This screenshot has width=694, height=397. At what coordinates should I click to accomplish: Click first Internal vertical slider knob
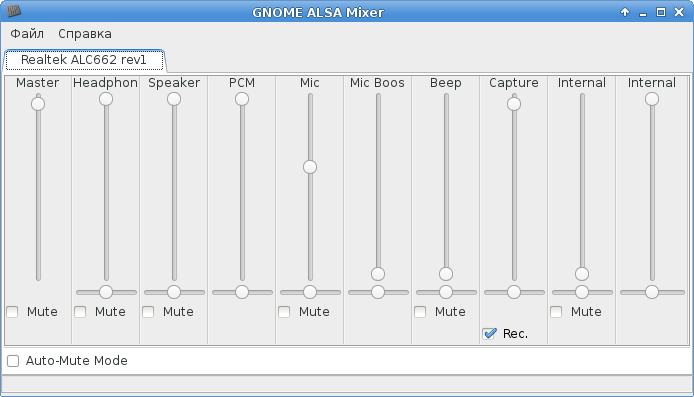(x=582, y=274)
